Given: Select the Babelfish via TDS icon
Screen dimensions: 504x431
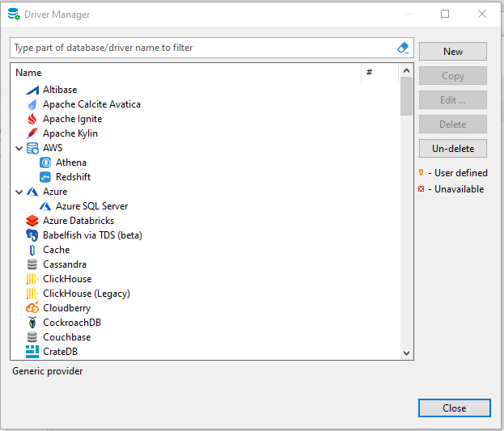Looking at the screenshot, I should (32, 235).
